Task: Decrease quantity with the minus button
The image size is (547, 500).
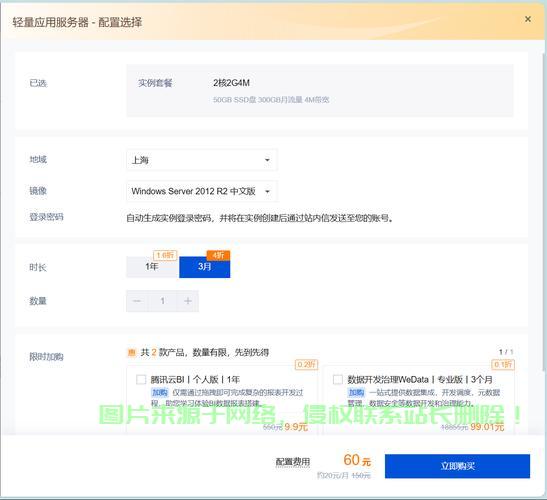Action: tap(137, 301)
